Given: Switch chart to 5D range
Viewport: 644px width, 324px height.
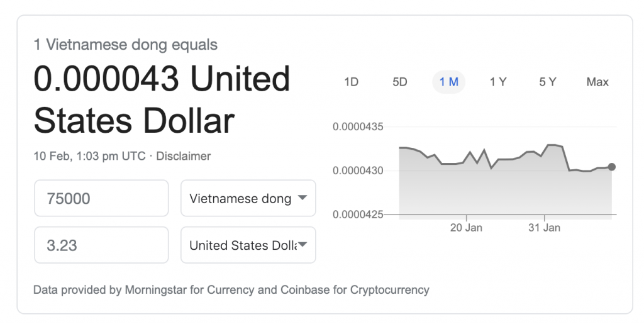Looking at the screenshot, I should pos(400,82).
